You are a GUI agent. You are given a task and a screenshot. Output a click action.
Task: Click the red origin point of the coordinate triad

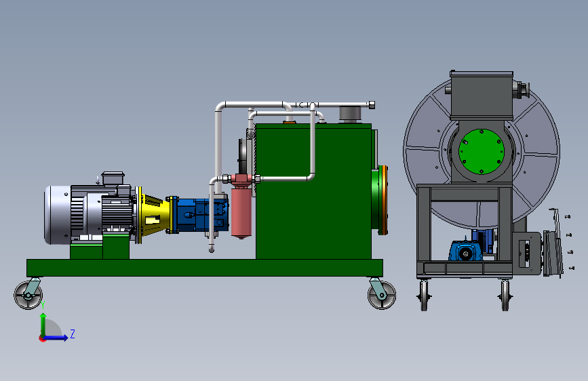pos(42,338)
